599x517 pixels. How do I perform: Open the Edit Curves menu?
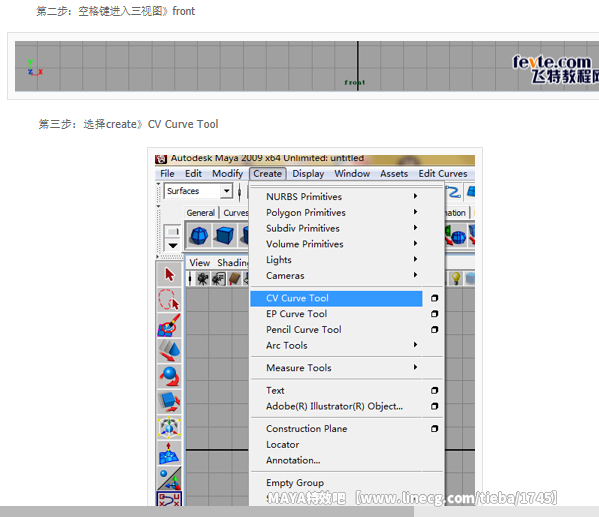coord(443,173)
